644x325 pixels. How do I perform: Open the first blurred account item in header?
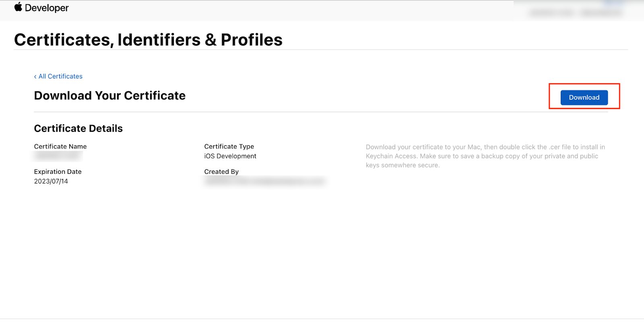(x=551, y=13)
